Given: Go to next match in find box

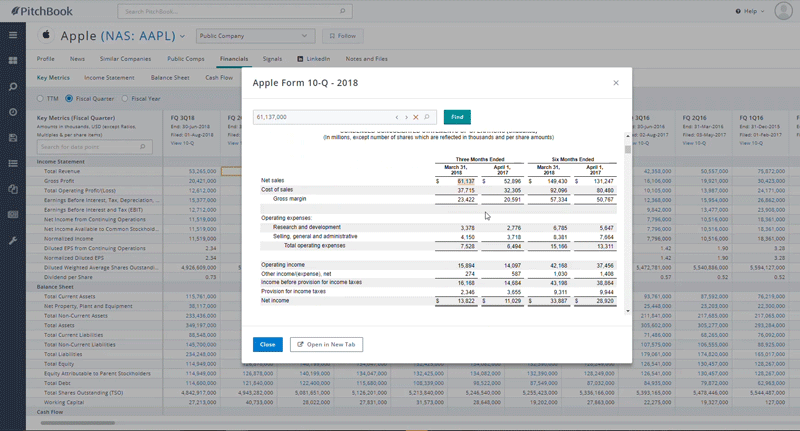Looking at the screenshot, I should click(x=406, y=117).
